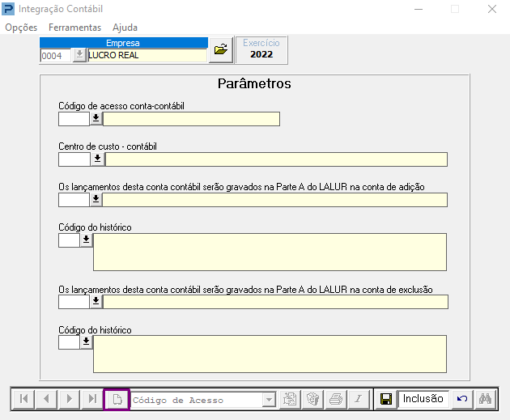Go to the previous record arrow
510x420 pixels.
click(46, 399)
